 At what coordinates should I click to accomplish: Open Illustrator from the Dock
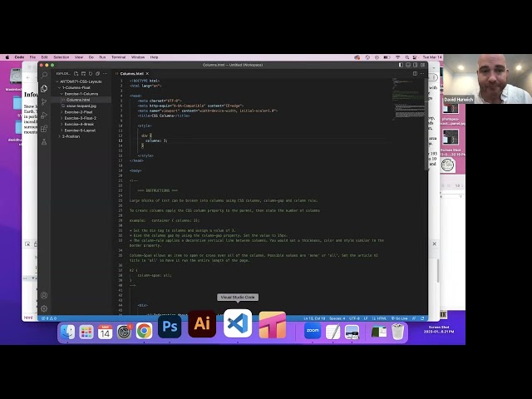click(x=202, y=323)
